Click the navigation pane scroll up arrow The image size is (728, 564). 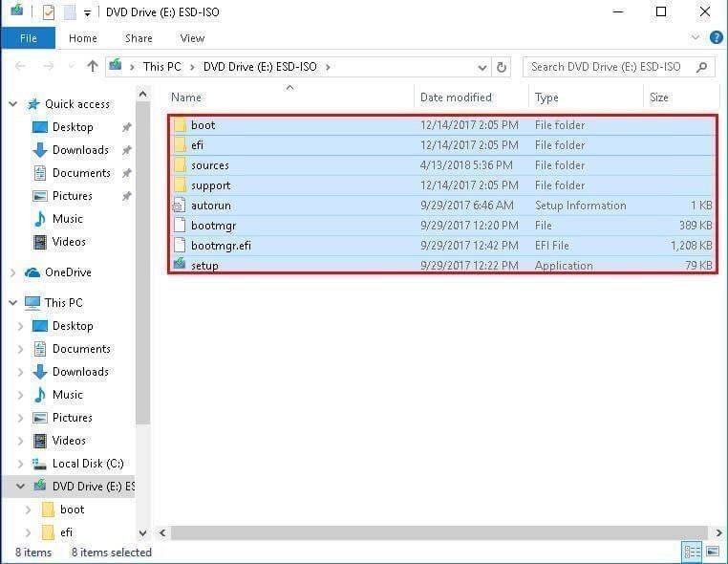tap(143, 95)
